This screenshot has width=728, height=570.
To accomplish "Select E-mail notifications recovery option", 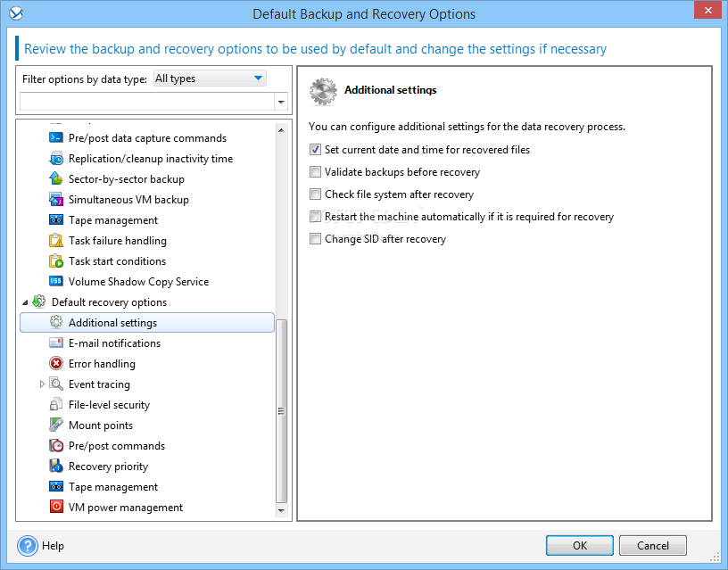I will [114, 343].
